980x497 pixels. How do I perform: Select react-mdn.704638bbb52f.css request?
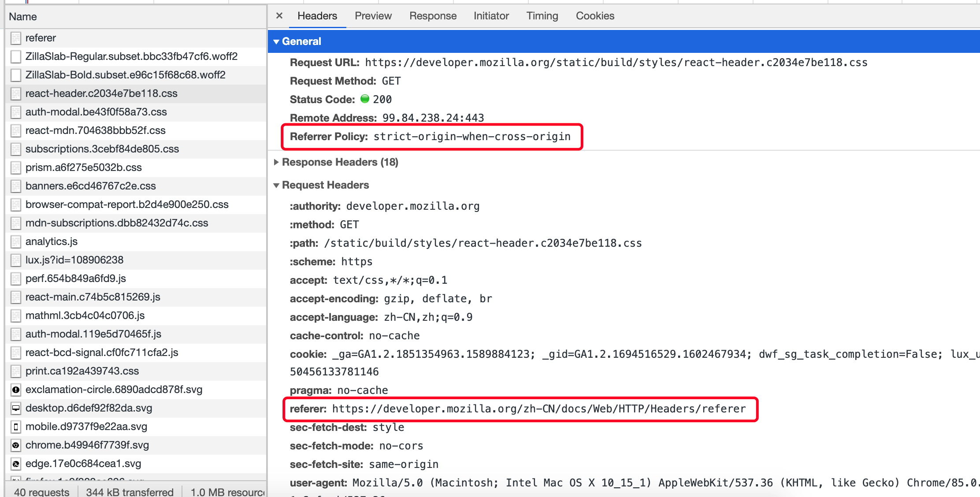point(96,130)
